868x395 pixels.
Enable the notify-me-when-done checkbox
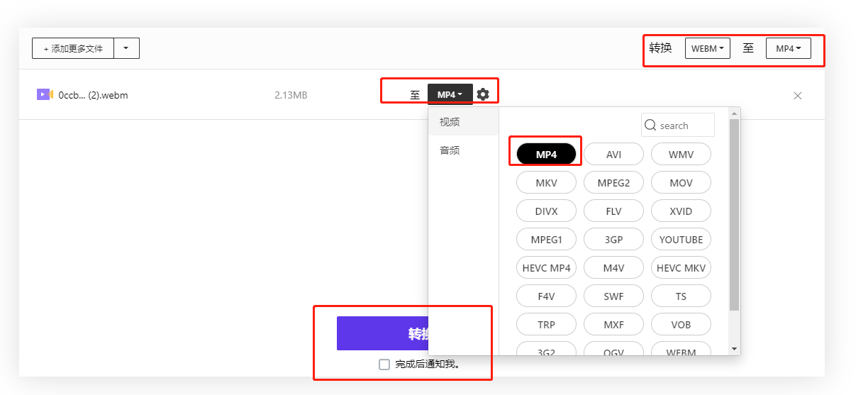pos(384,365)
